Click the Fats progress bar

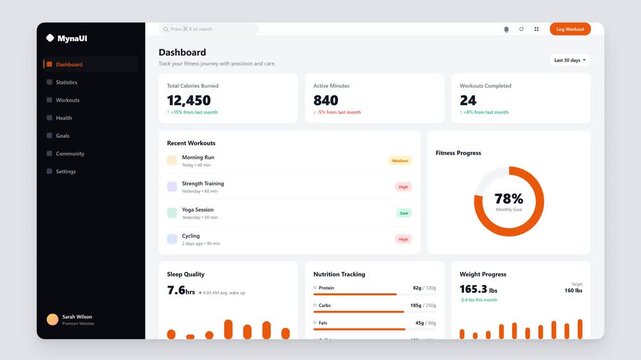tap(374, 329)
